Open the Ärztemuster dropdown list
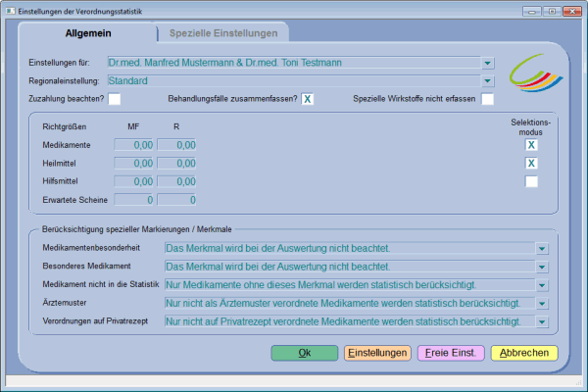Screen dimensions: 588x392 [x=541, y=303]
